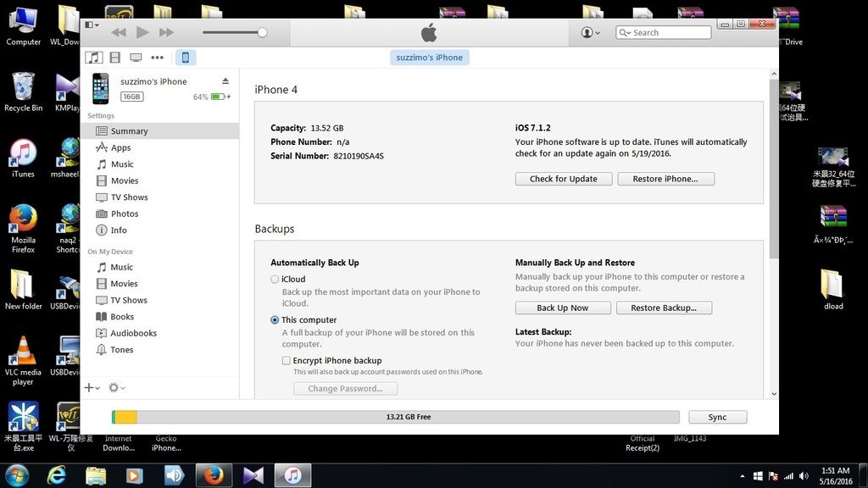This screenshot has height=488, width=868.
Task: Skip to next track with fast-forward
Action: [167, 32]
